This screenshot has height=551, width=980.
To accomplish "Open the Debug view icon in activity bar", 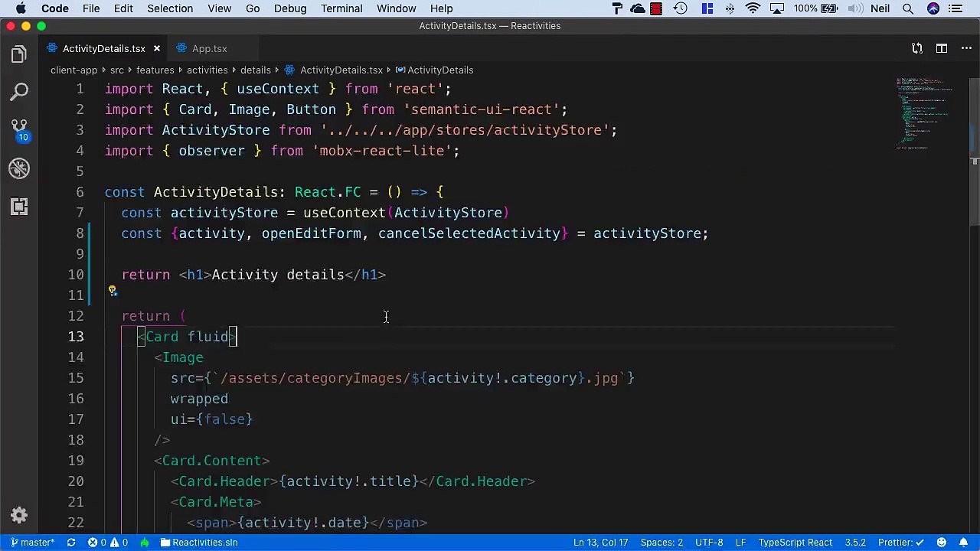I will (19, 168).
